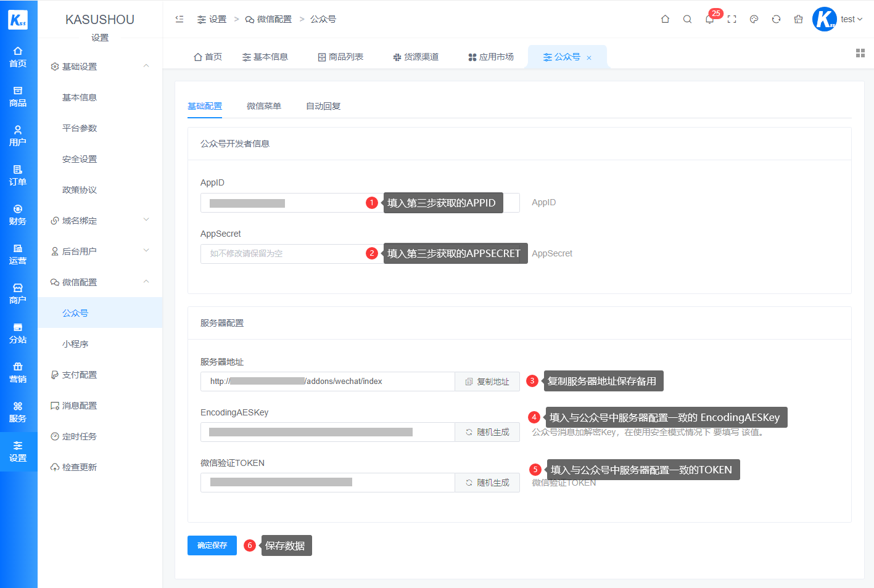Click the KSS logo in the sidebar
Viewport: 874px width, 588px height.
coord(18,19)
